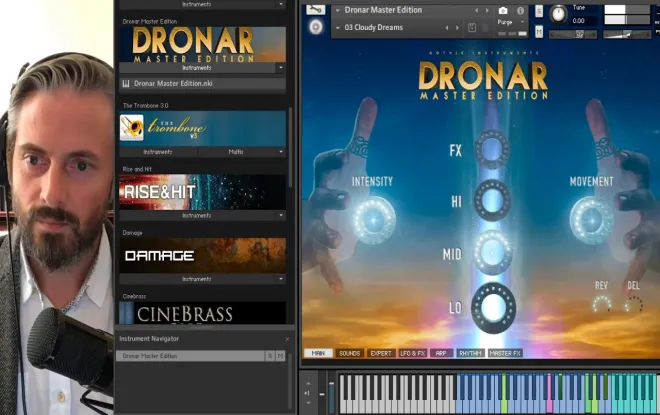The height and width of the screenshot is (415, 660).
Task: Click the Tune knob
Action: (559, 14)
